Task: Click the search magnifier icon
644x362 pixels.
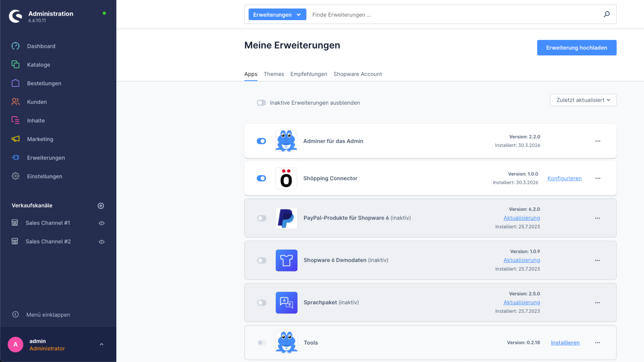Action: click(606, 14)
